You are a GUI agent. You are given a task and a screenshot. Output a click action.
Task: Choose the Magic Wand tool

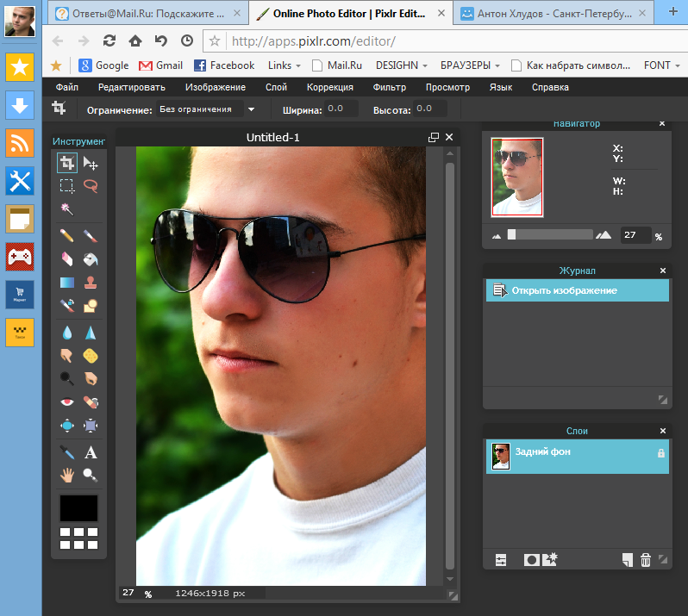[x=66, y=208]
